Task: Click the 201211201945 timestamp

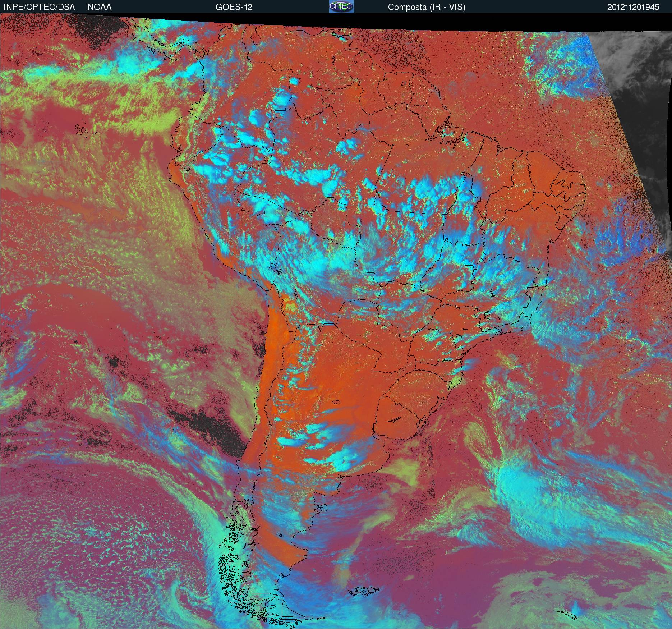Action: point(633,7)
